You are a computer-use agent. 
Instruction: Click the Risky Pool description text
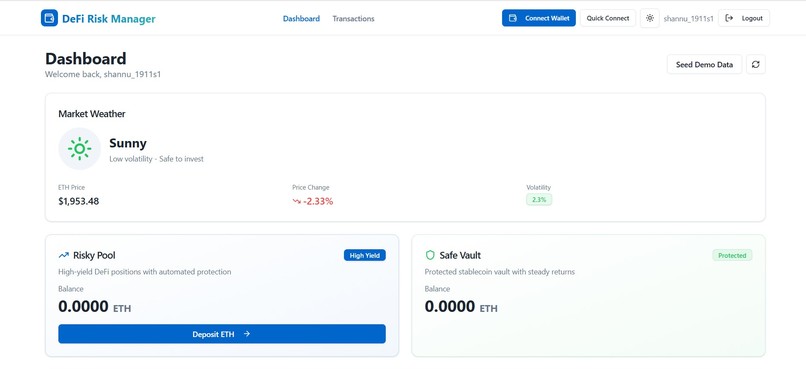coord(144,272)
